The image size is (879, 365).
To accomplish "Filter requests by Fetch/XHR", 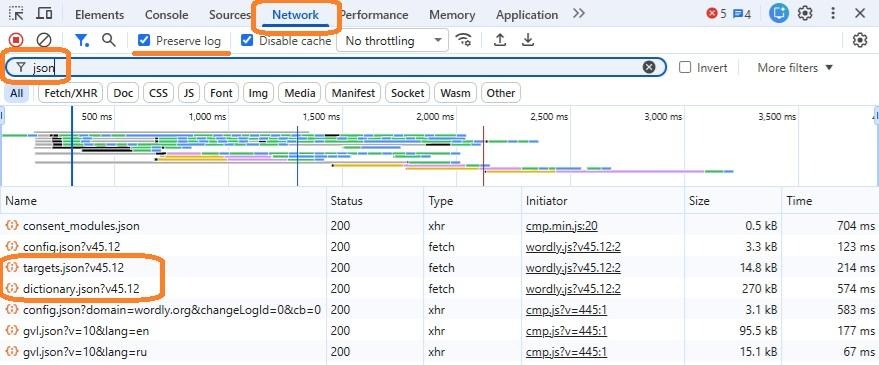I will pyautogui.click(x=71, y=93).
